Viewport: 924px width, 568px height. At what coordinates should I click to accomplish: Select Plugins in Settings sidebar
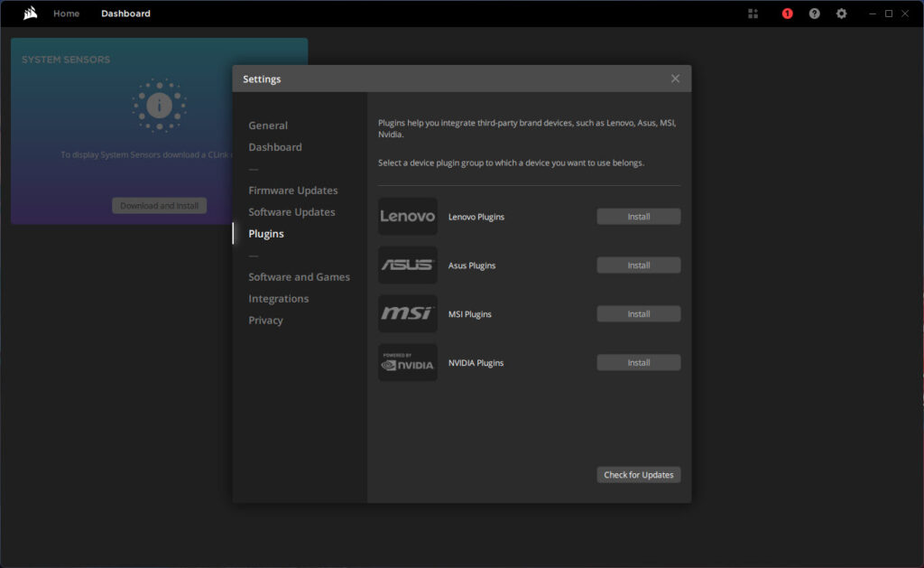pos(266,234)
